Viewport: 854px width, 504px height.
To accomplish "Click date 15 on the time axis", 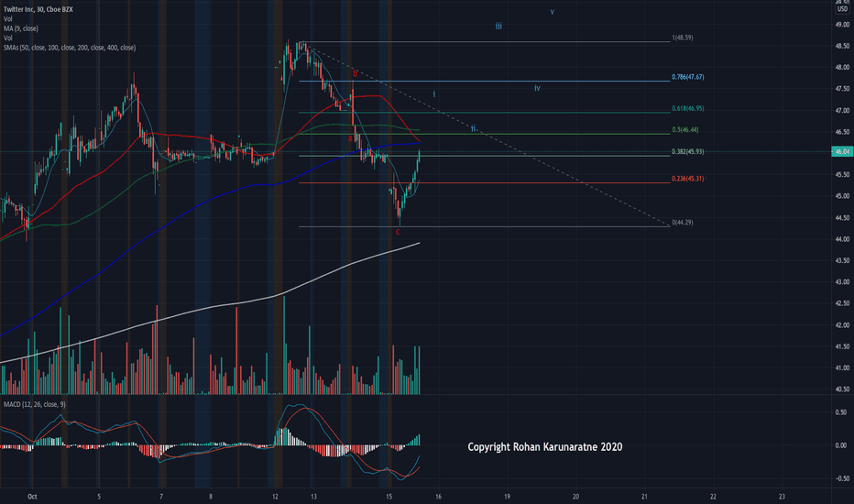I will tap(389, 497).
